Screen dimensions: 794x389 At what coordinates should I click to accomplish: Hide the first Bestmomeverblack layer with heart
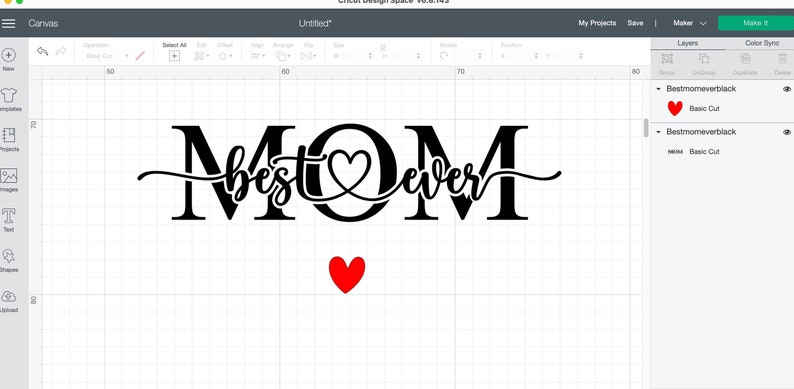coord(786,89)
